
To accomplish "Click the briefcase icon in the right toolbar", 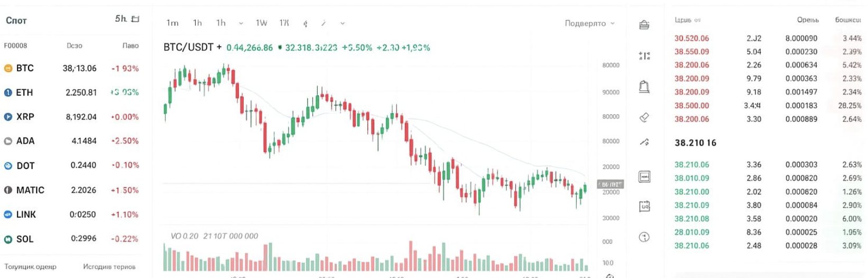I will point(644,25).
